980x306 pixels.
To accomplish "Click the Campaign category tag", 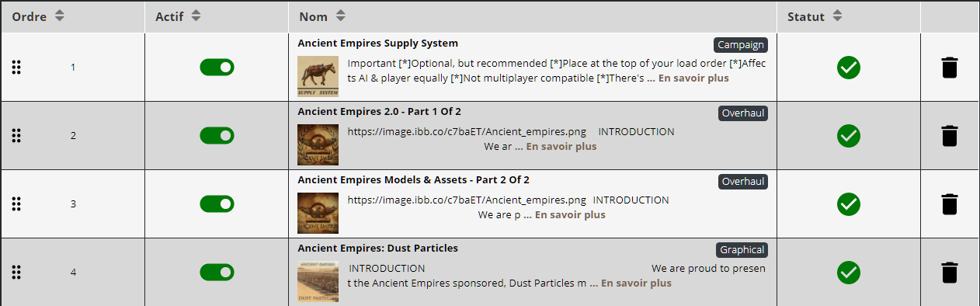I will (741, 45).
